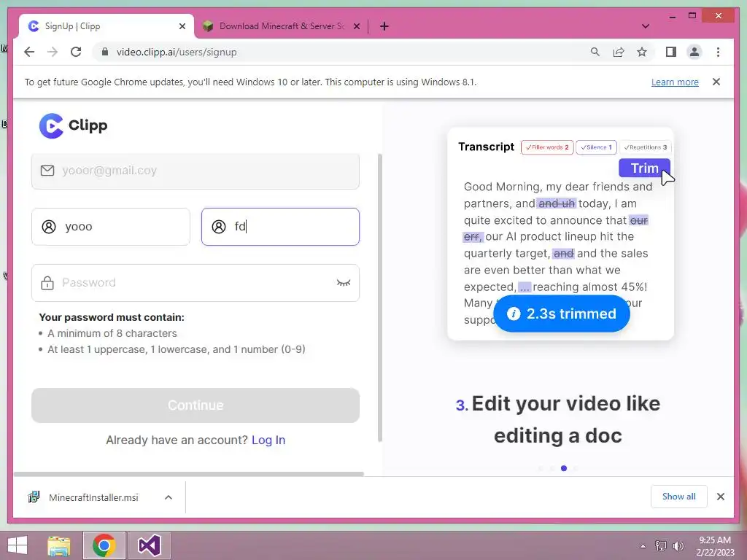Open the Chrome three-dot menu
Screen dimensions: 747x560
pyautogui.click(x=718, y=52)
